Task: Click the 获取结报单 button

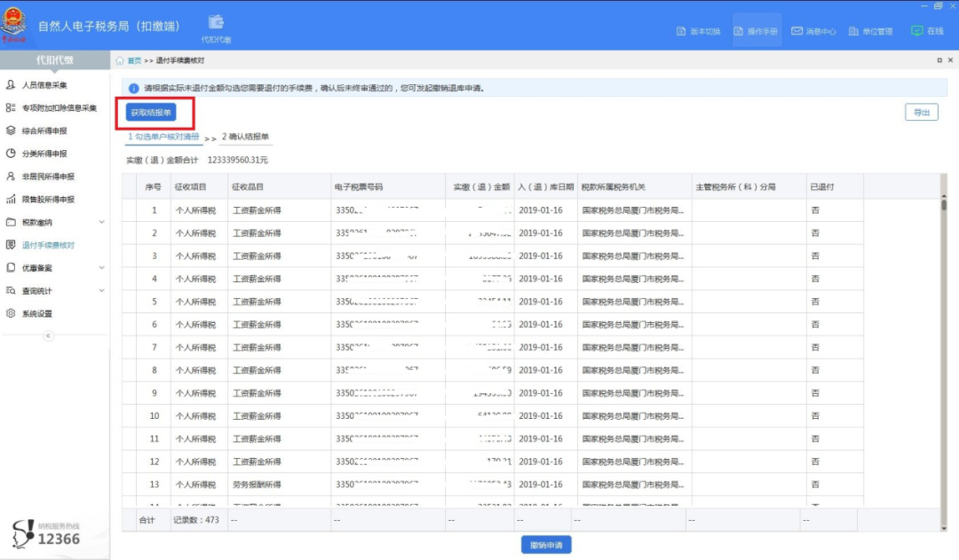Action: pyautogui.click(x=151, y=113)
